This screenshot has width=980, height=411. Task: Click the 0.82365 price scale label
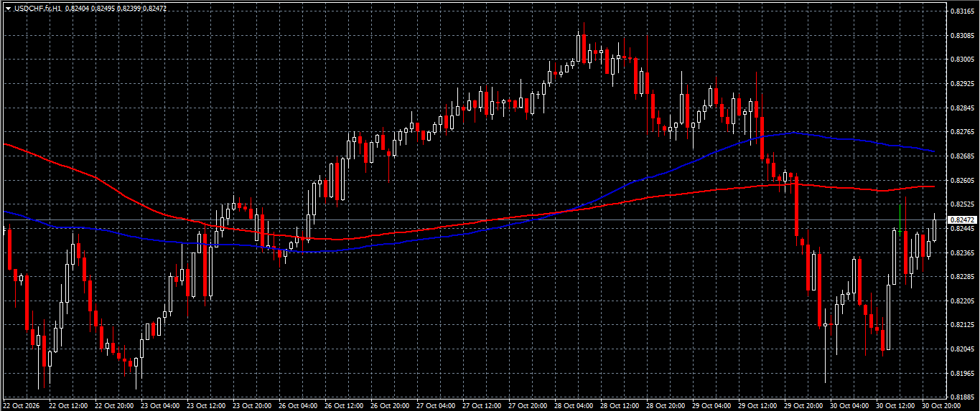(x=962, y=252)
